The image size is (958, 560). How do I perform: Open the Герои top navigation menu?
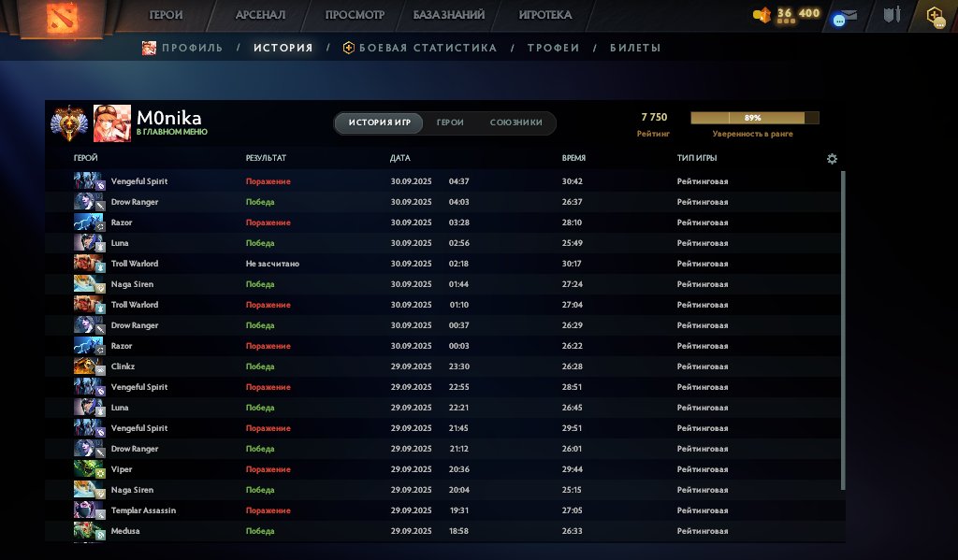(x=167, y=15)
